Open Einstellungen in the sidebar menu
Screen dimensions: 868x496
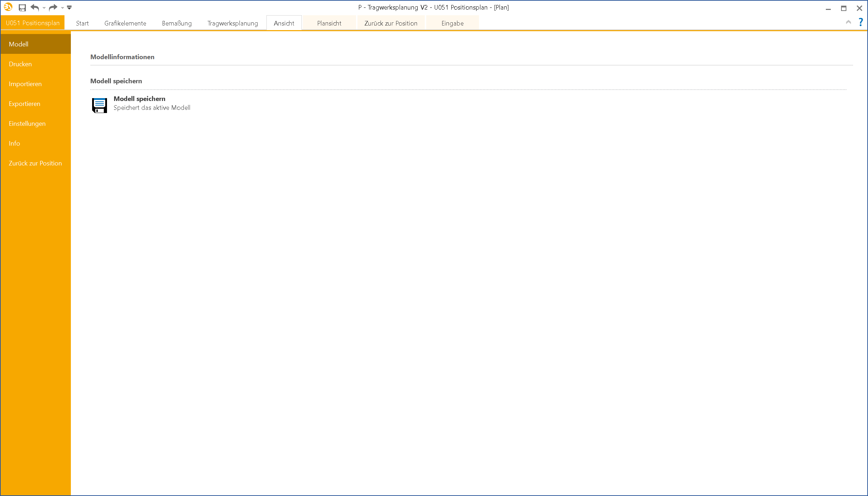(x=36, y=124)
